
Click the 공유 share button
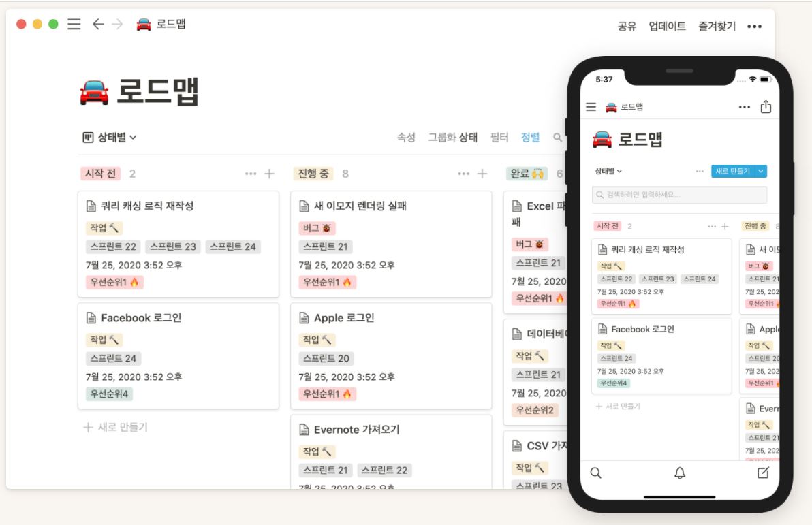point(627,26)
